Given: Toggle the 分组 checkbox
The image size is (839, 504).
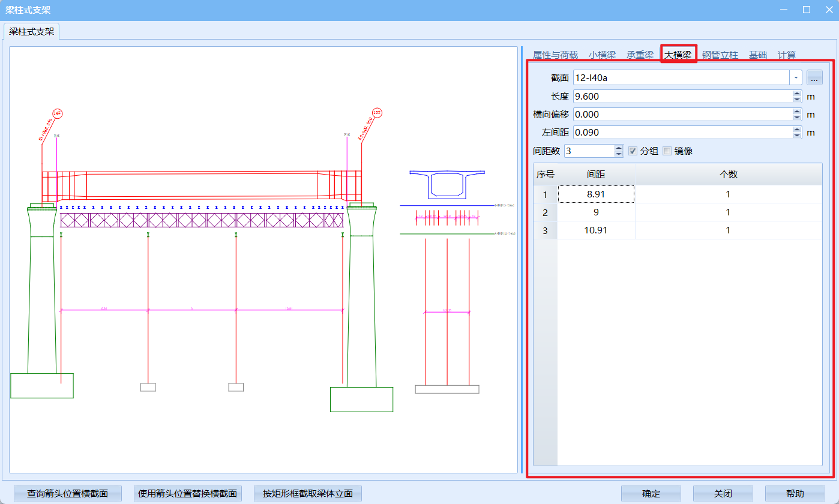Looking at the screenshot, I should click(x=633, y=151).
